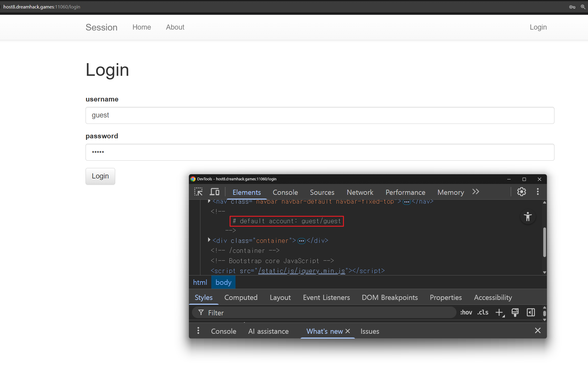Image resolution: width=588 pixels, height=370 pixels.
Task: Add new style rule plus icon
Action: (x=499, y=313)
